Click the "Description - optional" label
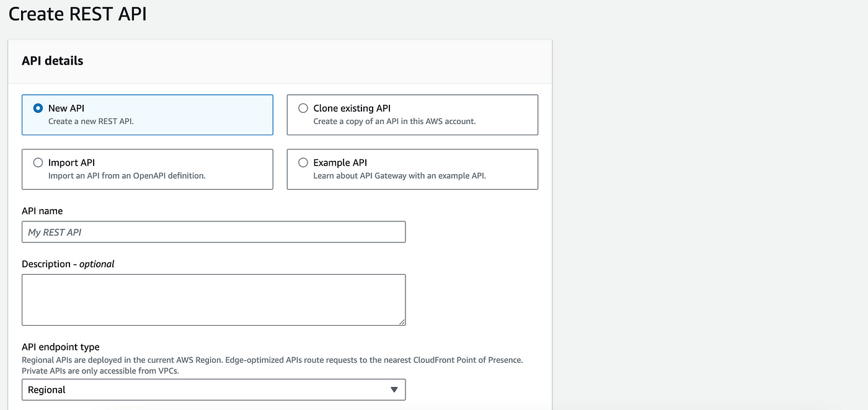Viewport: 868px width, 410px height. pos(68,264)
